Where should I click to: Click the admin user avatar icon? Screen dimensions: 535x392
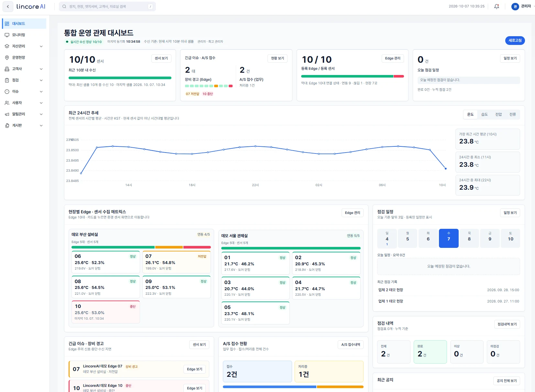coord(515,6)
